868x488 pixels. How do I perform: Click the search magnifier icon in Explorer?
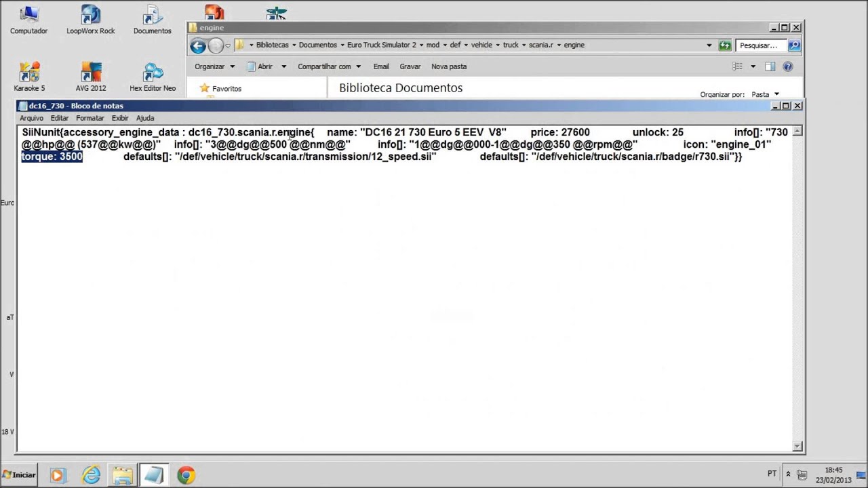point(794,45)
